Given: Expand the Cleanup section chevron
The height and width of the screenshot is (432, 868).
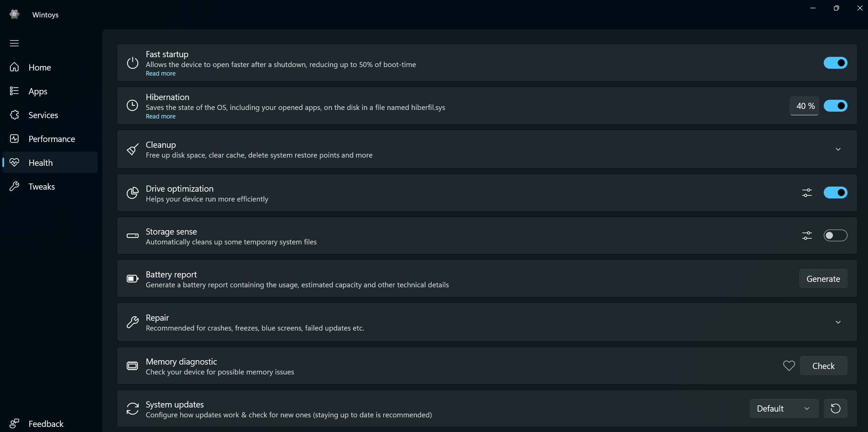Looking at the screenshot, I should [838, 149].
